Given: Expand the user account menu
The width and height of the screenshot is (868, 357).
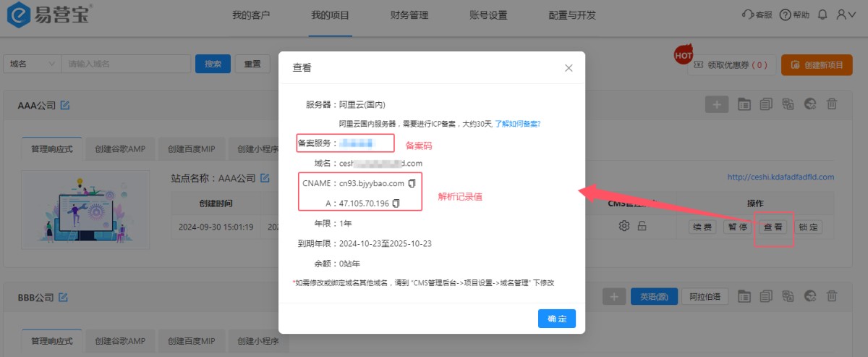Looking at the screenshot, I should (x=846, y=14).
